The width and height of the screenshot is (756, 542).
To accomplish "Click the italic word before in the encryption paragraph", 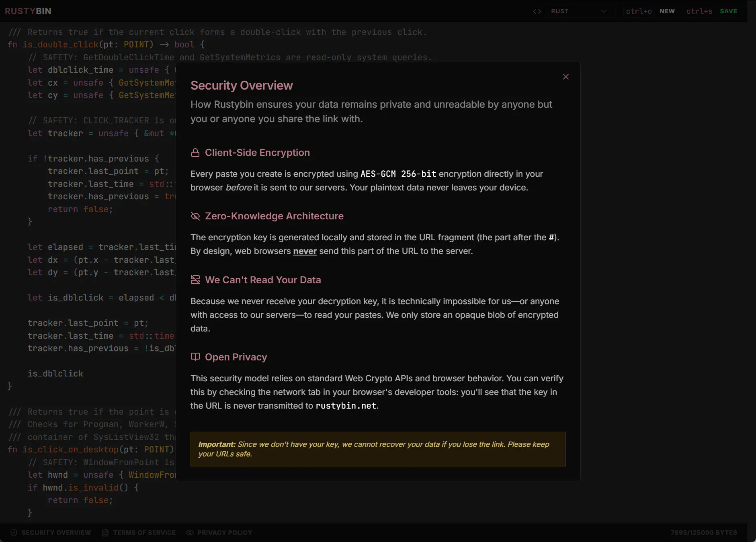I will pyautogui.click(x=239, y=188).
